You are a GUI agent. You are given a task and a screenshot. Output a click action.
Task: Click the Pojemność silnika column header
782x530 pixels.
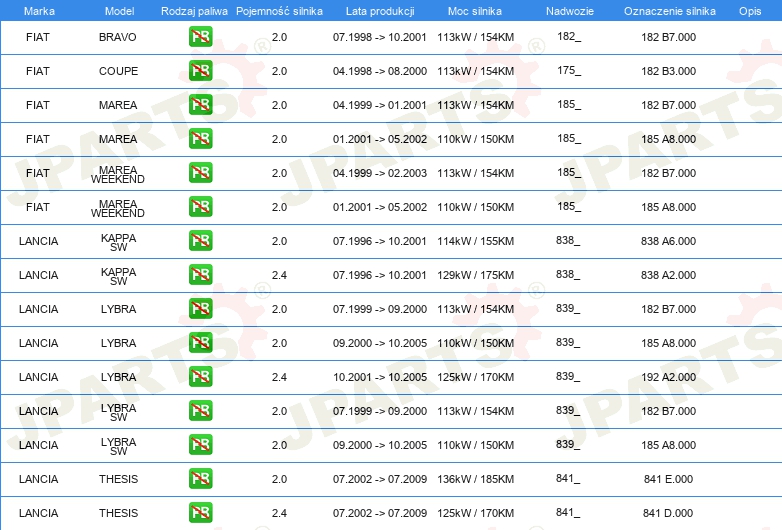pyautogui.click(x=279, y=11)
